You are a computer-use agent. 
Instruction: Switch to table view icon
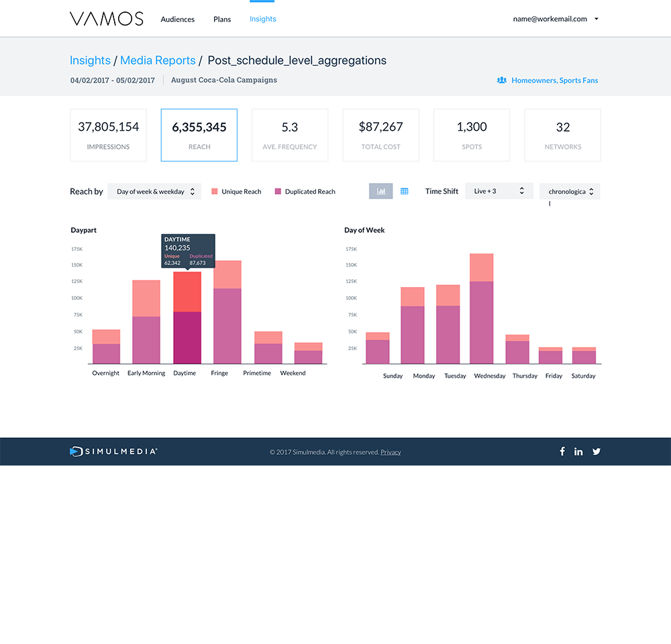pos(405,191)
